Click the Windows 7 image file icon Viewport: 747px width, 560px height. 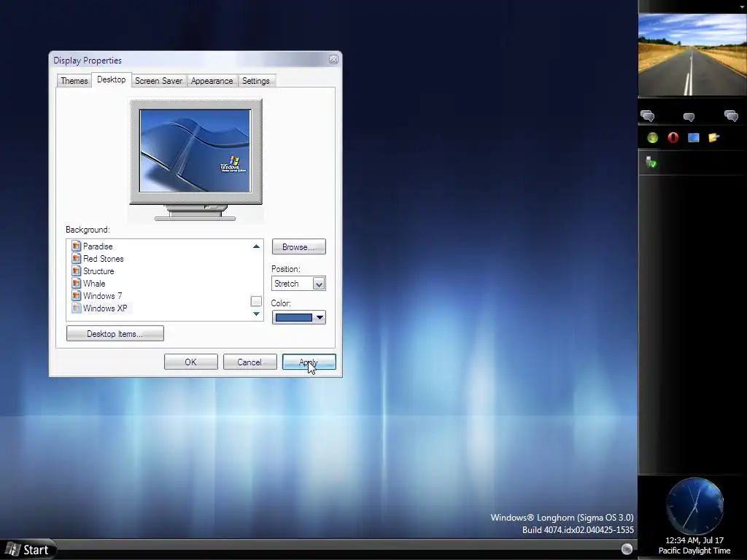[x=76, y=295]
